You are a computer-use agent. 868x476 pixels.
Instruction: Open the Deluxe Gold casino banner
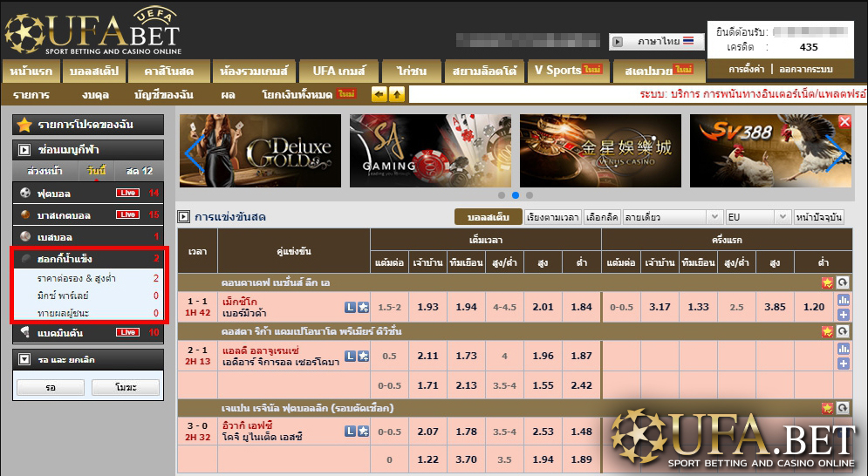tap(260, 151)
